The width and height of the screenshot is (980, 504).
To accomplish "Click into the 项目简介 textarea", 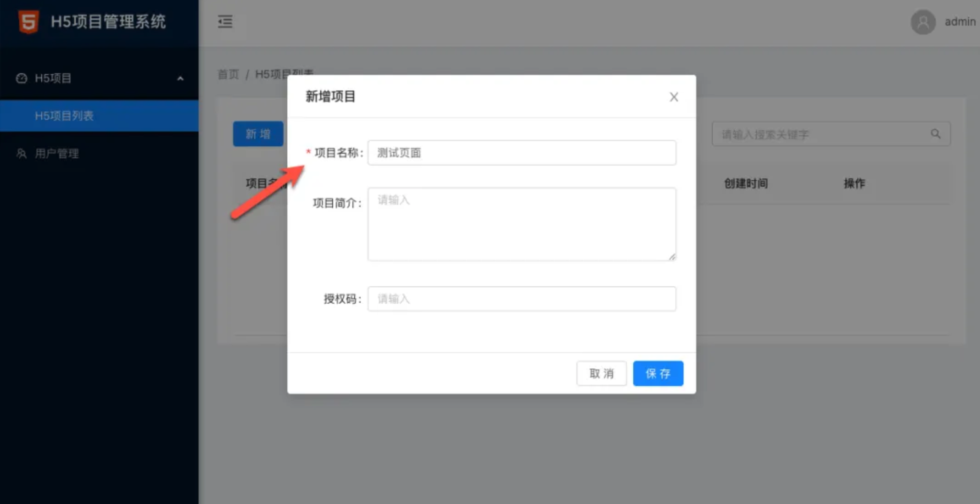I will (522, 224).
